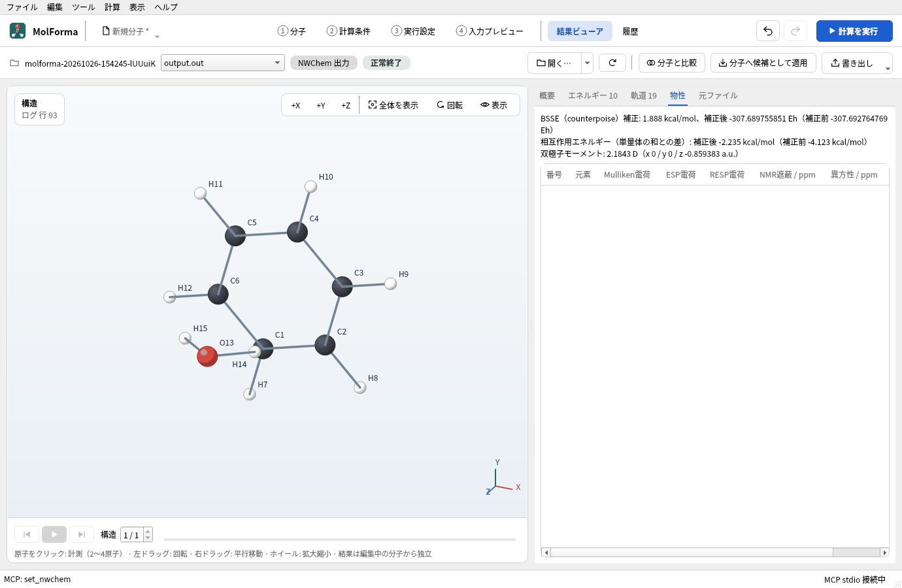902x588 pixels.
Task: Play the structure animation
Action: point(54,534)
